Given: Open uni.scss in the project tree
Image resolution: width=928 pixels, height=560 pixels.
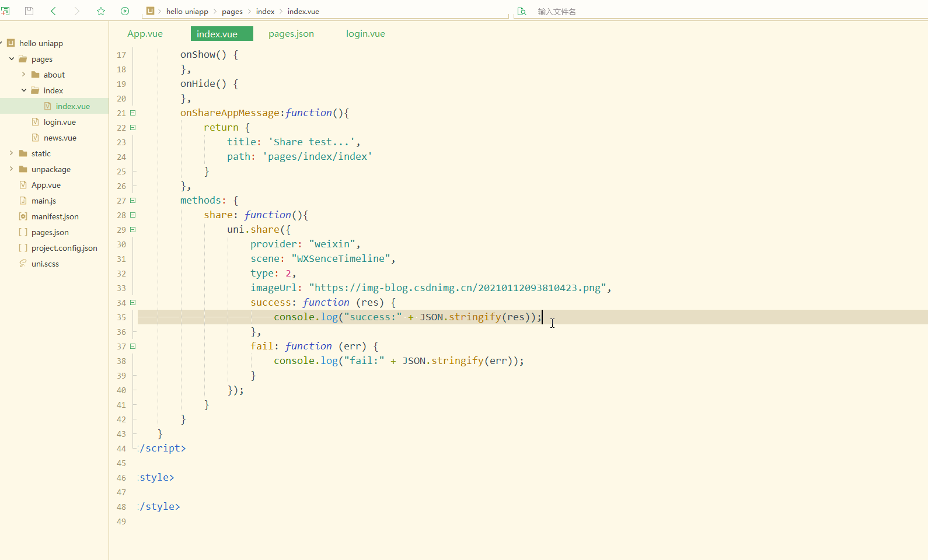Looking at the screenshot, I should pyautogui.click(x=45, y=264).
